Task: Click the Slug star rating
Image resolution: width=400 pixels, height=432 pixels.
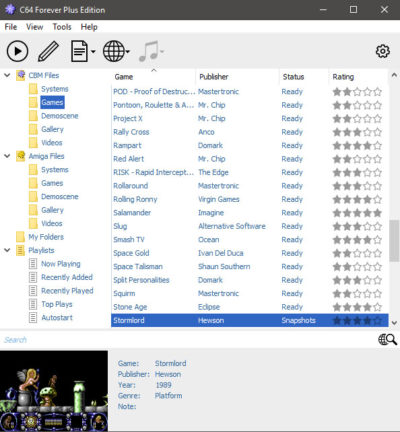Action: click(x=357, y=226)
